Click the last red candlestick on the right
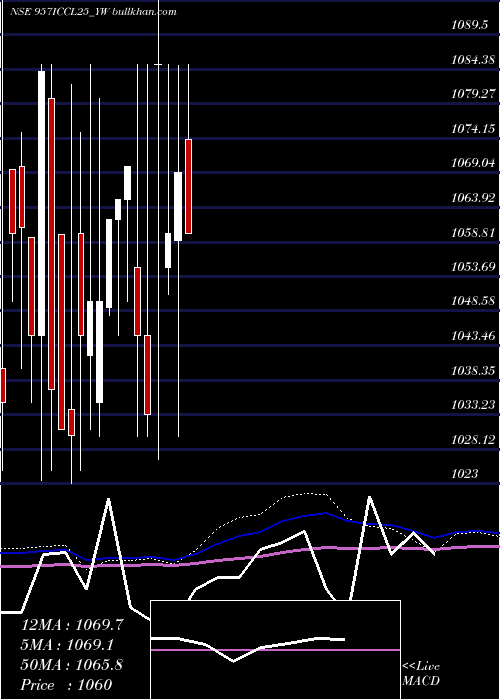The image size is (500, 700). (x=188, y=186)
